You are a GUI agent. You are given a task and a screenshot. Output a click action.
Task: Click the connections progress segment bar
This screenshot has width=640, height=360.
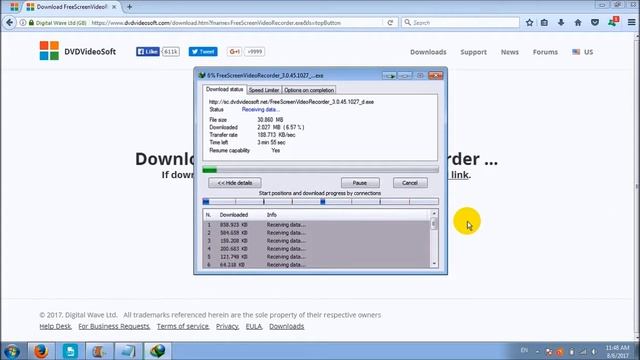click(320, 202)
